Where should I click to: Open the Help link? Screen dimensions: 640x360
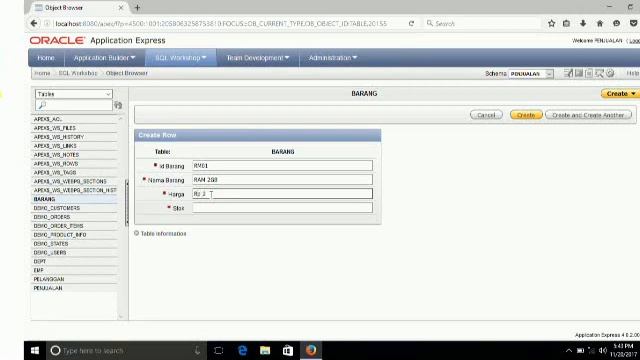tap(633, 73)
